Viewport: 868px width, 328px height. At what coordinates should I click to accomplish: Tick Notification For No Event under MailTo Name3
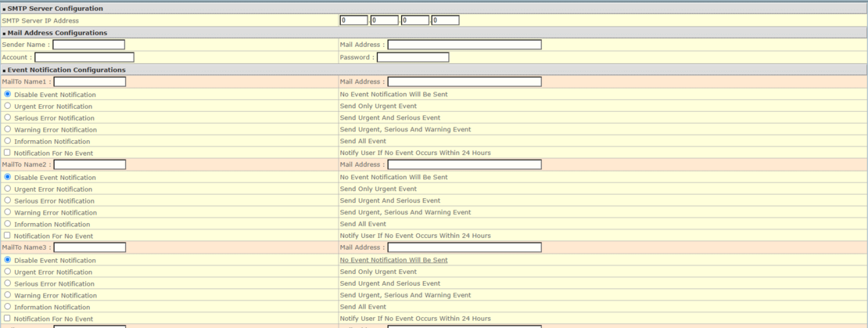[8, 319]
